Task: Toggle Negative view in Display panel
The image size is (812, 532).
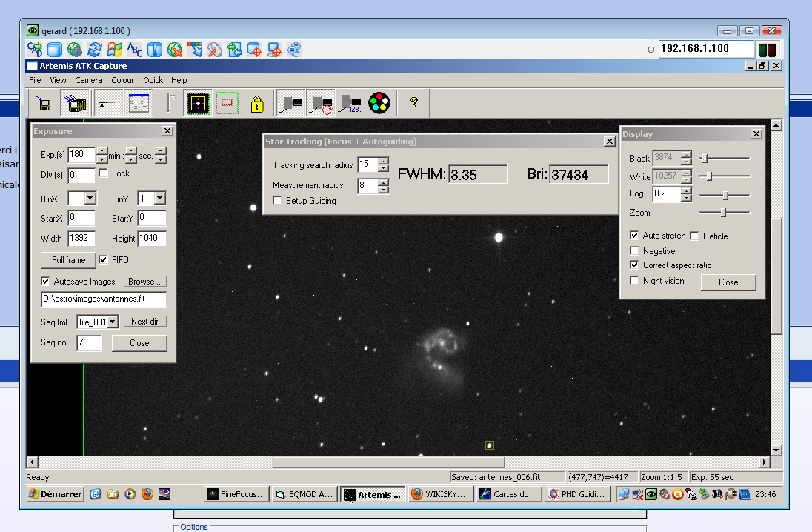Action: pos(634,250)
